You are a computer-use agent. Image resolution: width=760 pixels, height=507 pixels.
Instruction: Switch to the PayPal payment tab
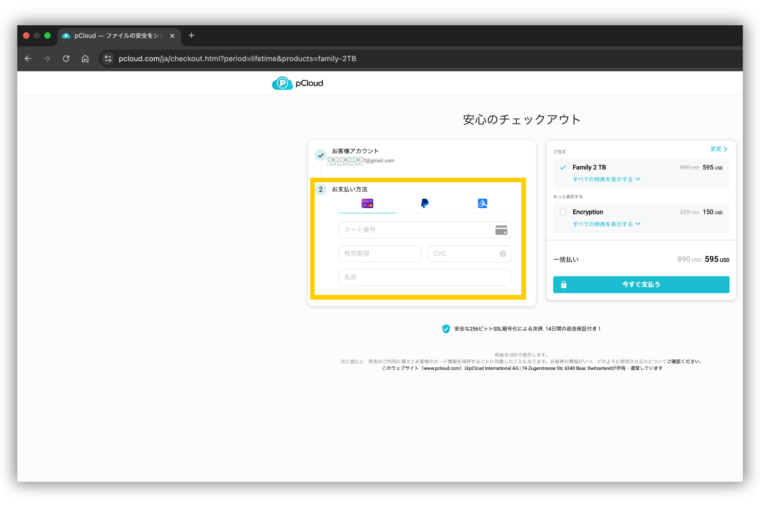tap(425, 203)
